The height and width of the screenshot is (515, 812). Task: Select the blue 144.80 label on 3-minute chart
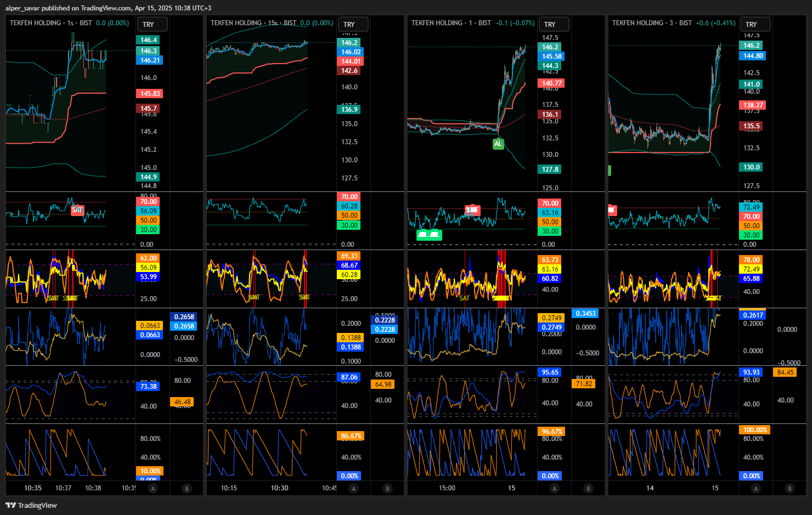752,56
